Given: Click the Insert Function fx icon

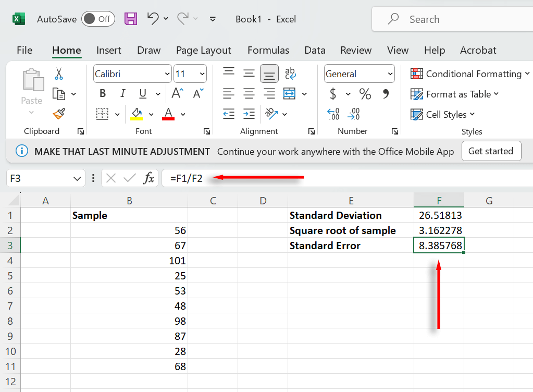Looking at the screenshot, I should pyautogui.click(x=149, y=178).
